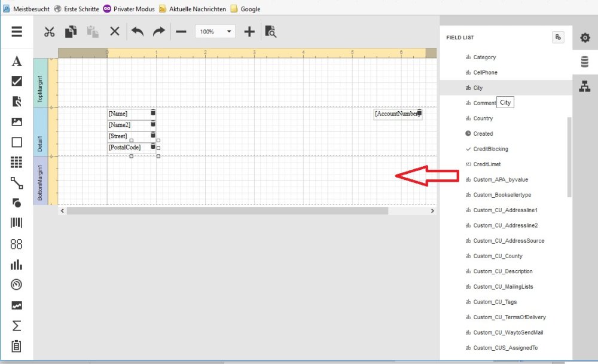Open the Properties gear tab
The image size is (598, 364).
click(585, 38)
